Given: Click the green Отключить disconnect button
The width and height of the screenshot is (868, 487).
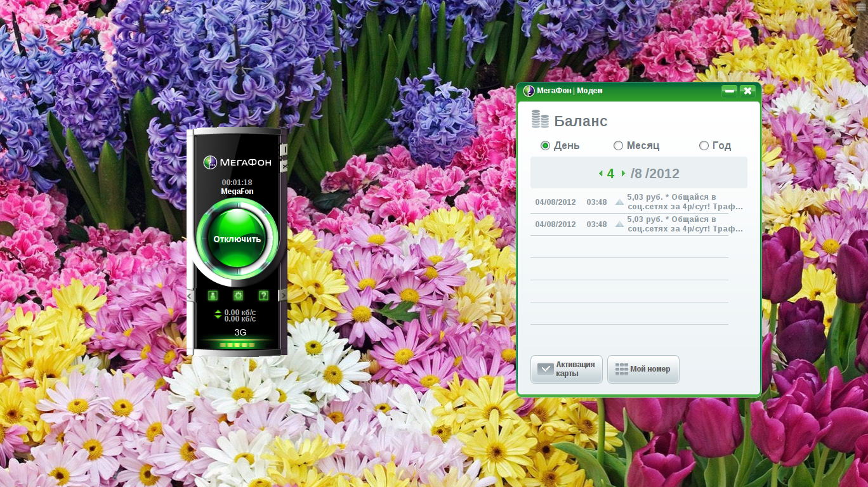Looking at the screenshot, I should tap(237, 239).
